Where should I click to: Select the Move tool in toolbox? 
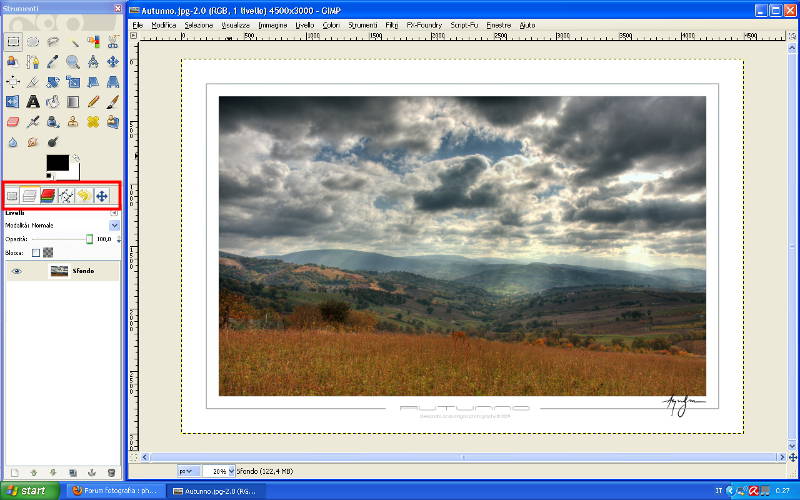(113, 62)
